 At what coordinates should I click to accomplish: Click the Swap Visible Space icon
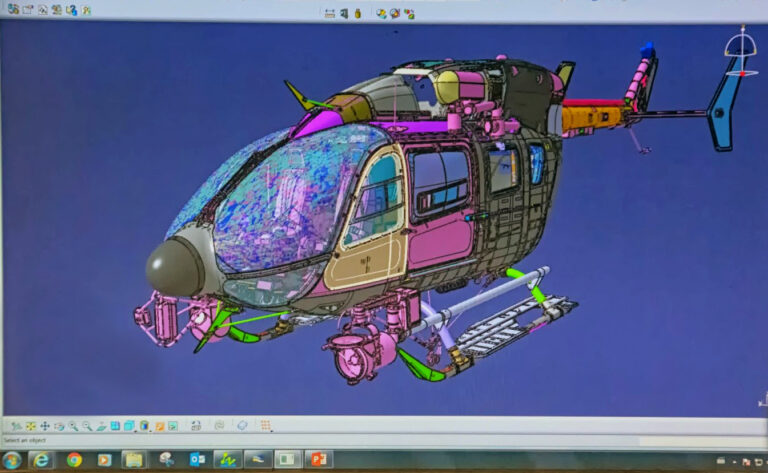coord(173,426)
